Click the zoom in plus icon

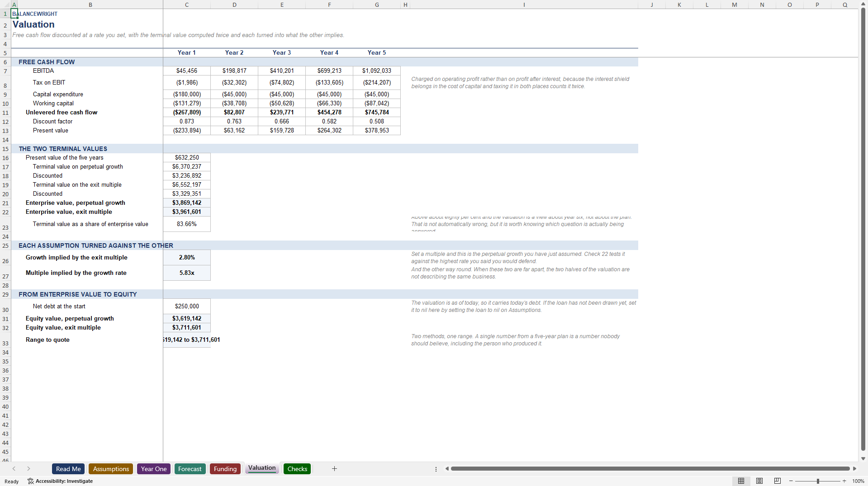(x=844, y=481)
